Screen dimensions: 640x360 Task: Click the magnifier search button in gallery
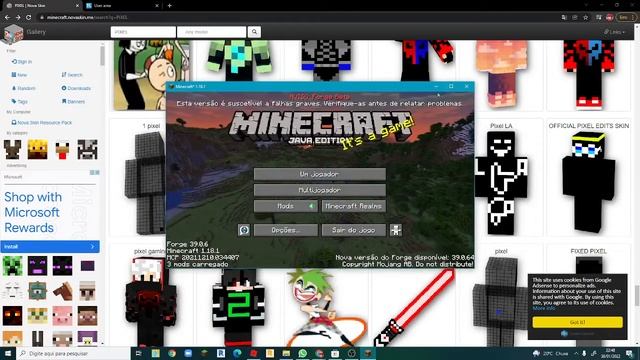coord(254,32)
